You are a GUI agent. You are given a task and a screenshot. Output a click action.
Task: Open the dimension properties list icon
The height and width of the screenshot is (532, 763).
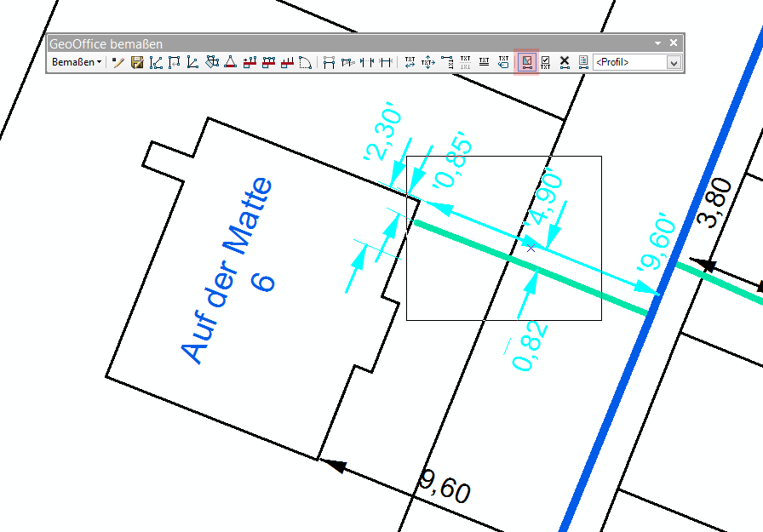tap(583, 62)
